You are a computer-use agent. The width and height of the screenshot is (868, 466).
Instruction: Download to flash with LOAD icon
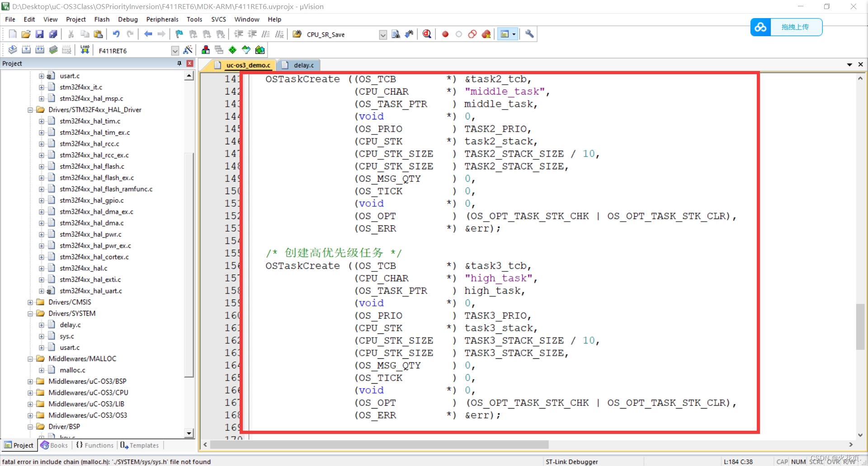pyautogui.click(x=85, y=50)
